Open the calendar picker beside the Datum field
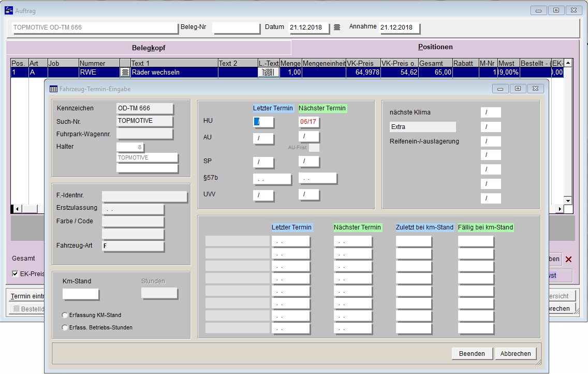 point(337,27)
